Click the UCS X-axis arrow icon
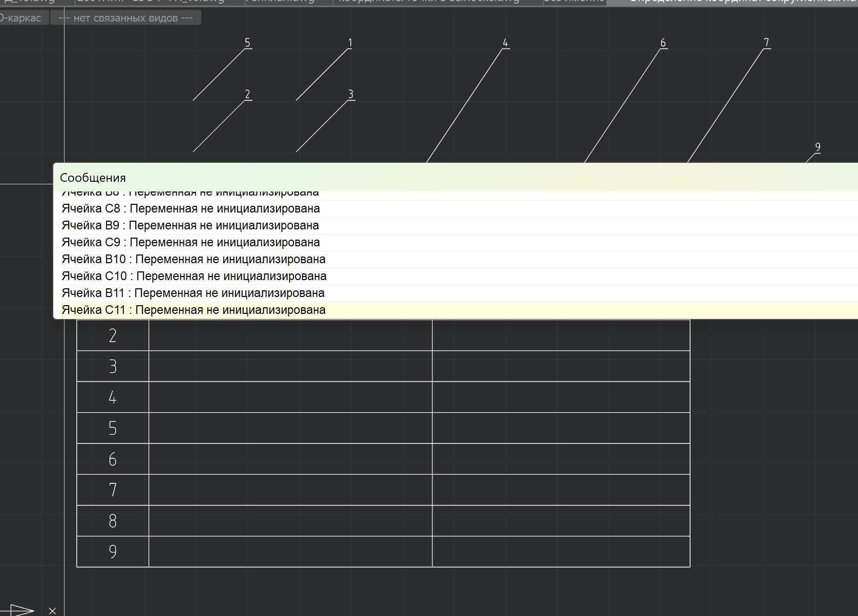The image size is (858, 616). [x=20, y=609]
